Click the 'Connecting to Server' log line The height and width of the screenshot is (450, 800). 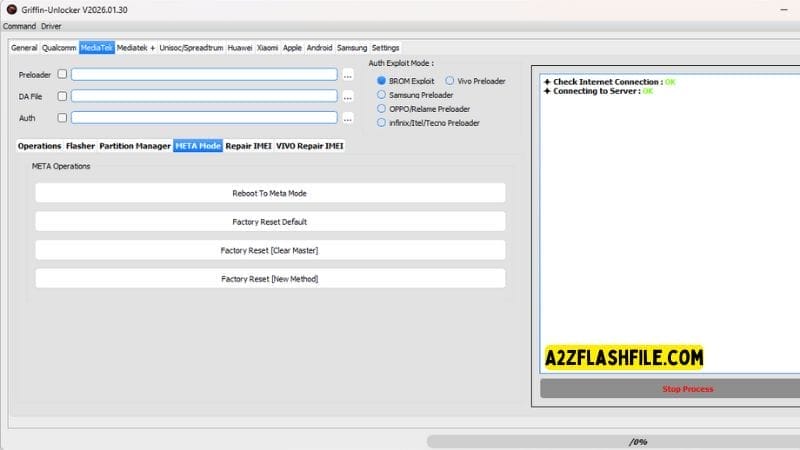(x=598, y=91)
